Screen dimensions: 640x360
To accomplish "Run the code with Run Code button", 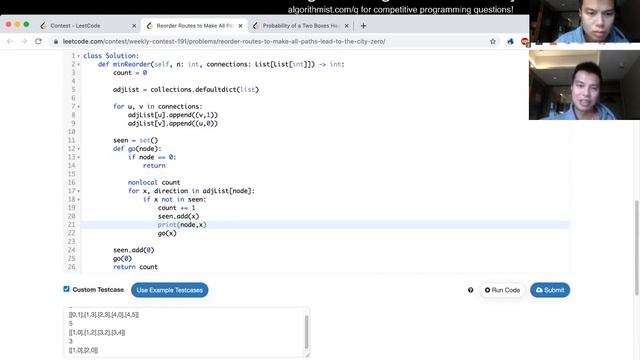I will [502, 290].
